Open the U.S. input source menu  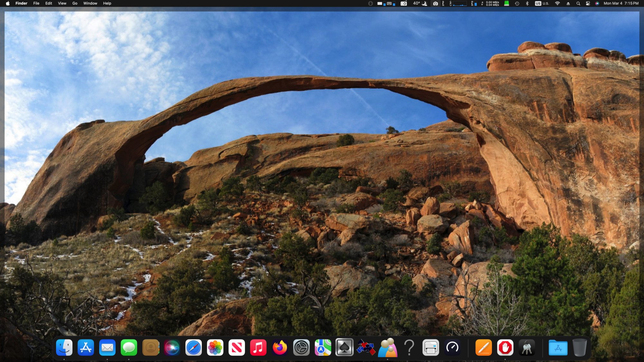tap(542, 4)
